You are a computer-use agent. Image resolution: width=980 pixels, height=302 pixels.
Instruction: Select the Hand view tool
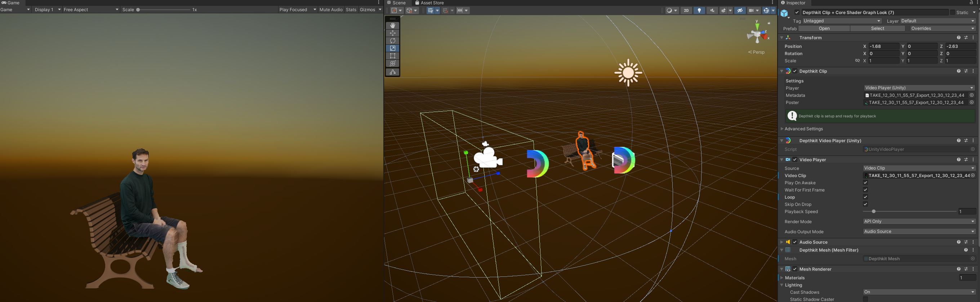(393, 26)
